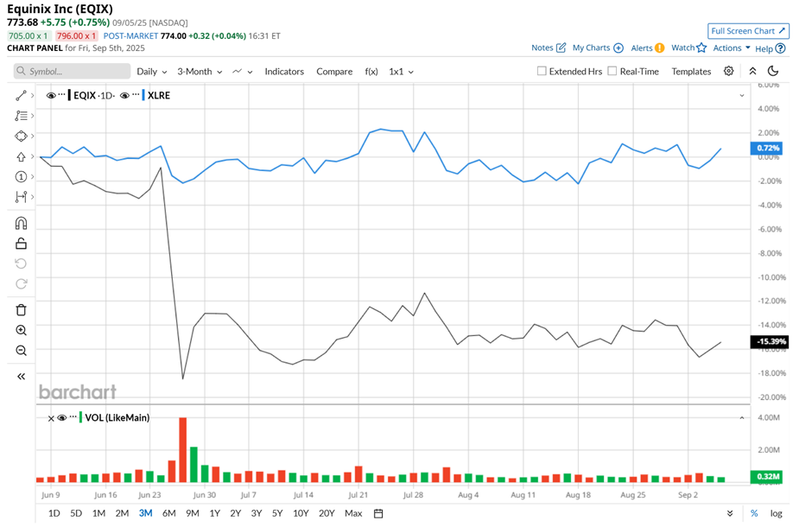Collapse the drawing tools sidebar
Screen dimensions: 812x527
pos(21,377)
